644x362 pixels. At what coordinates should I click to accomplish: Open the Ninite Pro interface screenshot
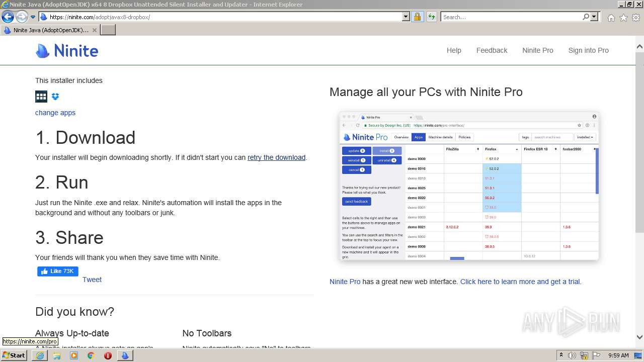pos(469,186)
